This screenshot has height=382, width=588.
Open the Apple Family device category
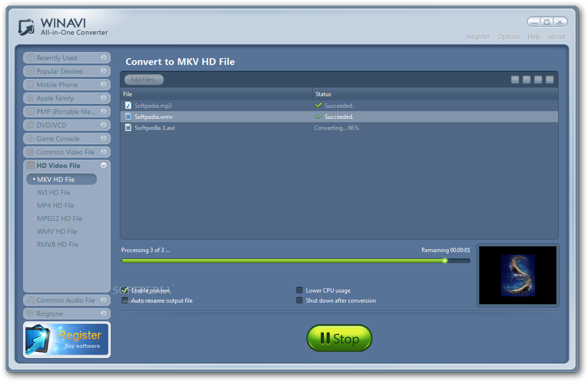coord(66,98)
